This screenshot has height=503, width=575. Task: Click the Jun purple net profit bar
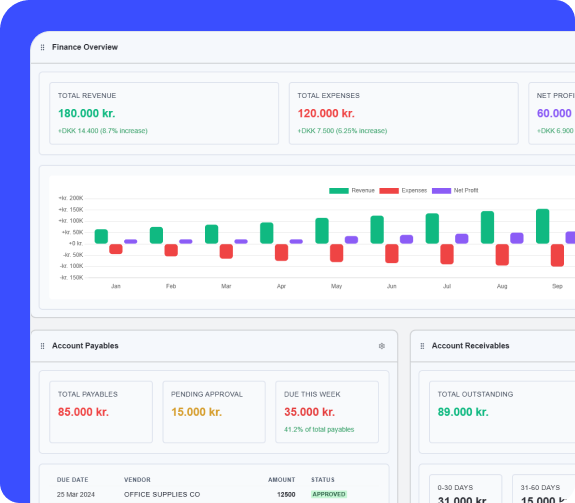406,239
